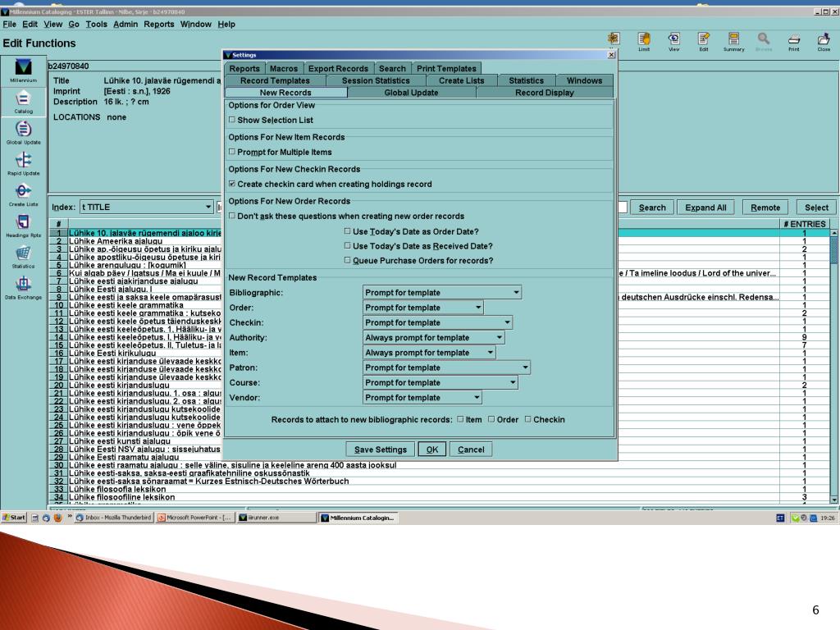Enable the Show Selection List checkbox
Image resolution: width=840 pixels, height=630 pixels.
tap(231, 120)
